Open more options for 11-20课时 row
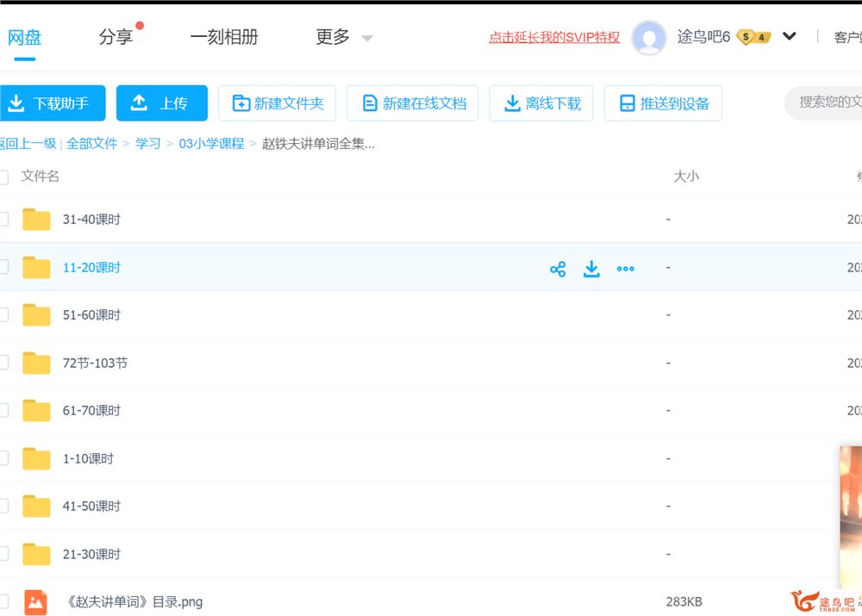Screen dimensions: 862x616 [626, 269]
